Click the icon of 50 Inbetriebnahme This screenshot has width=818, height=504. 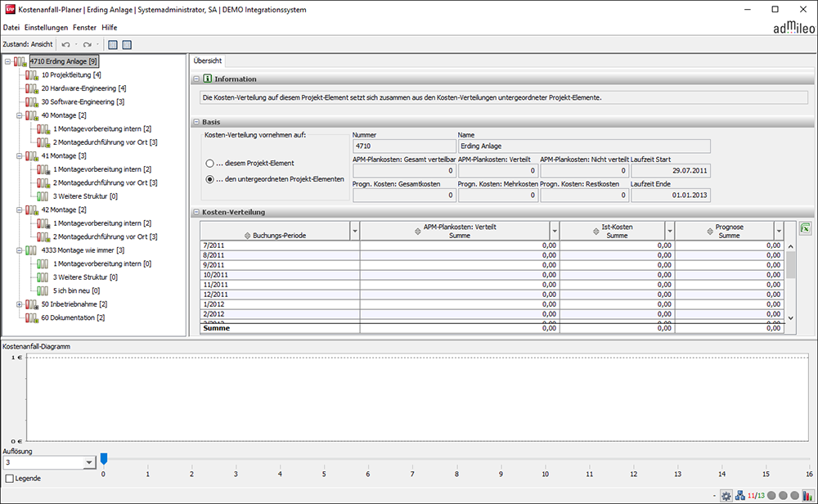(32, 304)
